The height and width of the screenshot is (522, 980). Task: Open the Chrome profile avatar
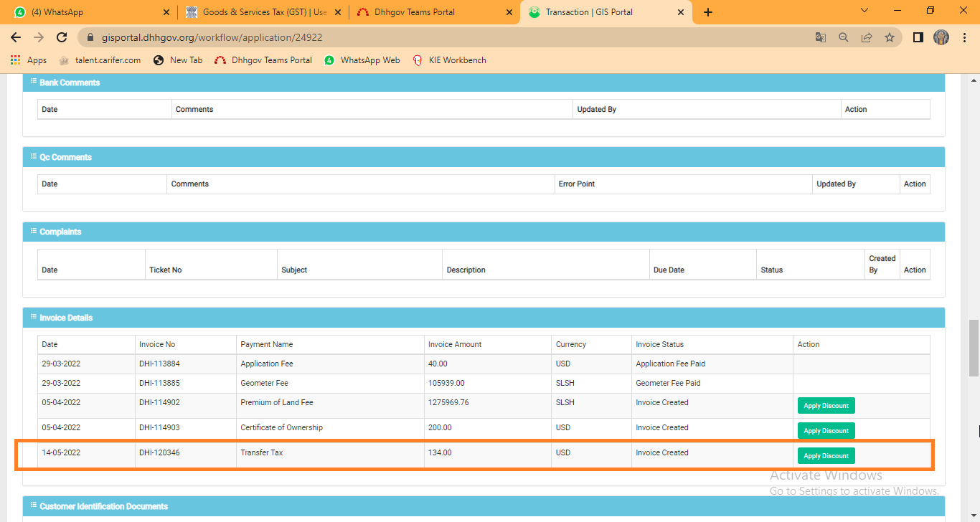(x=941, y=37)
